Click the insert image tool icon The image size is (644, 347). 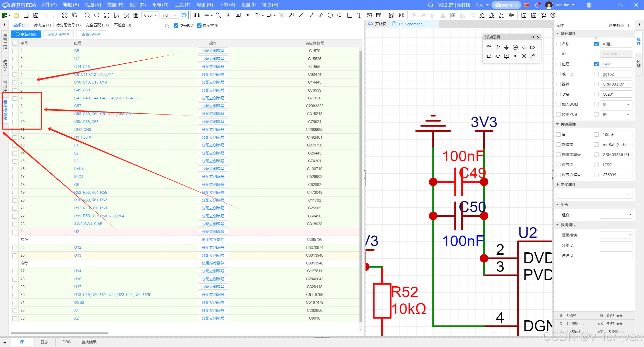click(x=369, y=15)
